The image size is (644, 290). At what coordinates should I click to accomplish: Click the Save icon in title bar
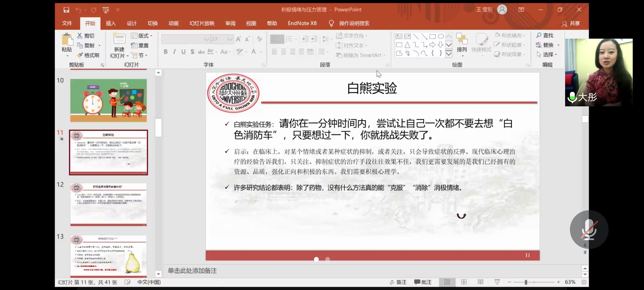tap(66, 10)
